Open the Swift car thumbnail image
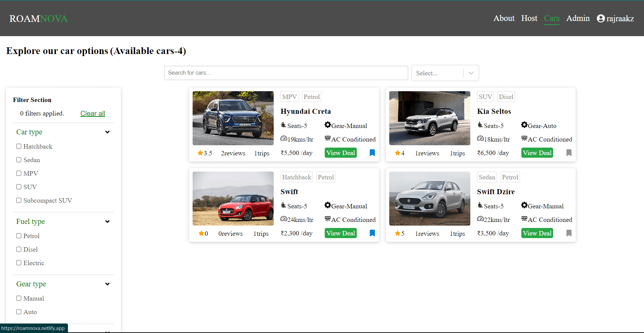This screenshot has width=644, height=333. [233, 199]
